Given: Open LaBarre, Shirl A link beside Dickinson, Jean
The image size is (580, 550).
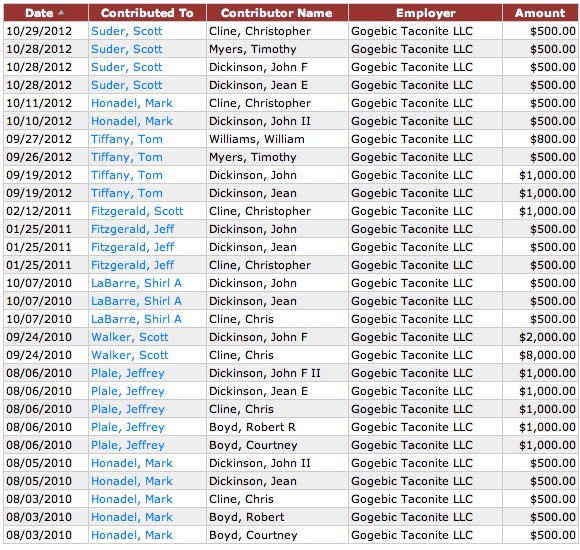Looking at the screenshot, I should pyautogui.click(x=136, y=301).
